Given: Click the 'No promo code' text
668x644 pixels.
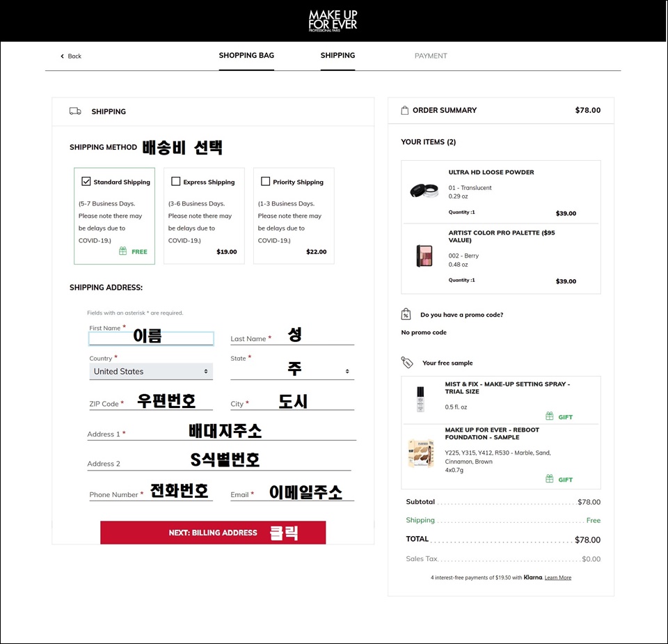Looking at the screenshot, I should [x=424, y=332].
